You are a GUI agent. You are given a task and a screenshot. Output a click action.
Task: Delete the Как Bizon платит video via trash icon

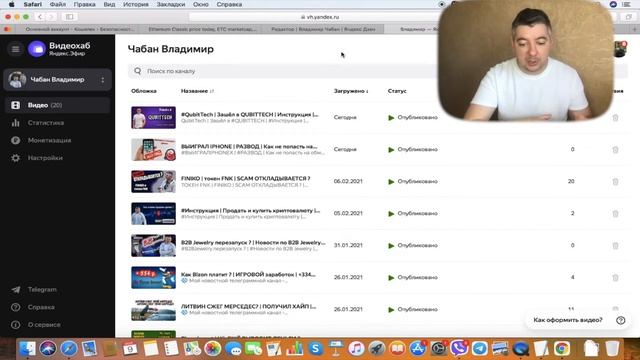click(615, 277)
